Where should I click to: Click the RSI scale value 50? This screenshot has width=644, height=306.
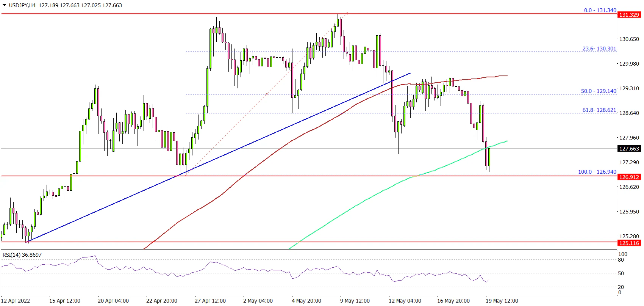coord(621,273)
